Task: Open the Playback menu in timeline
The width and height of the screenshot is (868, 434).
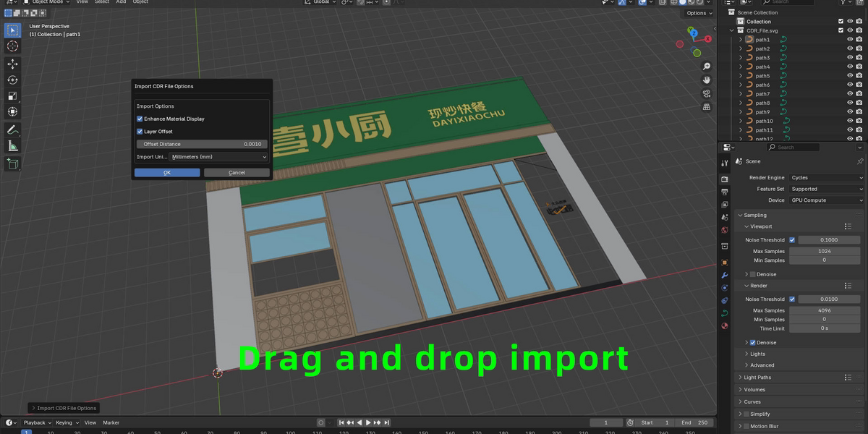Action: click(x=35, y=422)
